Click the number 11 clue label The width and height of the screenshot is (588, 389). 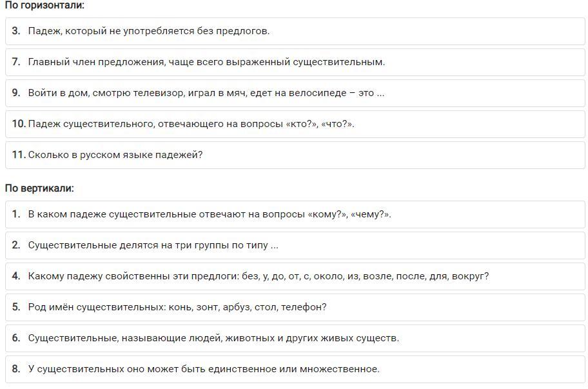[x=19, y=155]
